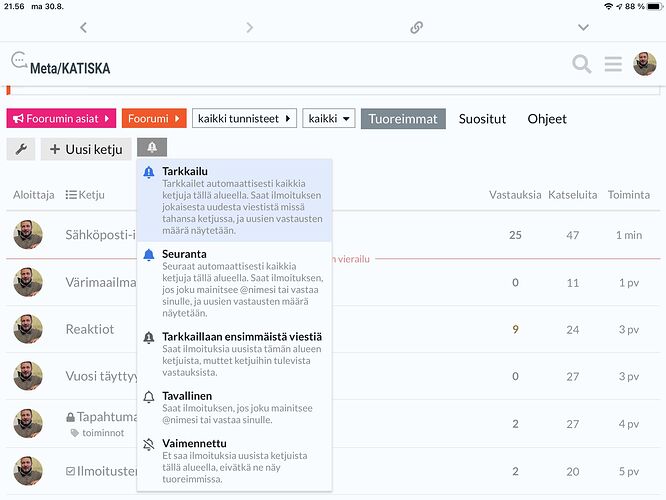The width and height of the screenshot is (666, 500).
Task: Switch to the Suositut tab
Action: (482, 119)
